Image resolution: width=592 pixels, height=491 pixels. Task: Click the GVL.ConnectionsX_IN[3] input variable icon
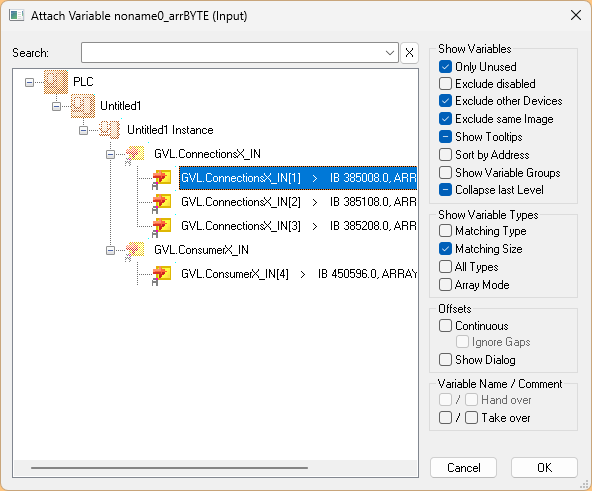click(x=162, y=227)
